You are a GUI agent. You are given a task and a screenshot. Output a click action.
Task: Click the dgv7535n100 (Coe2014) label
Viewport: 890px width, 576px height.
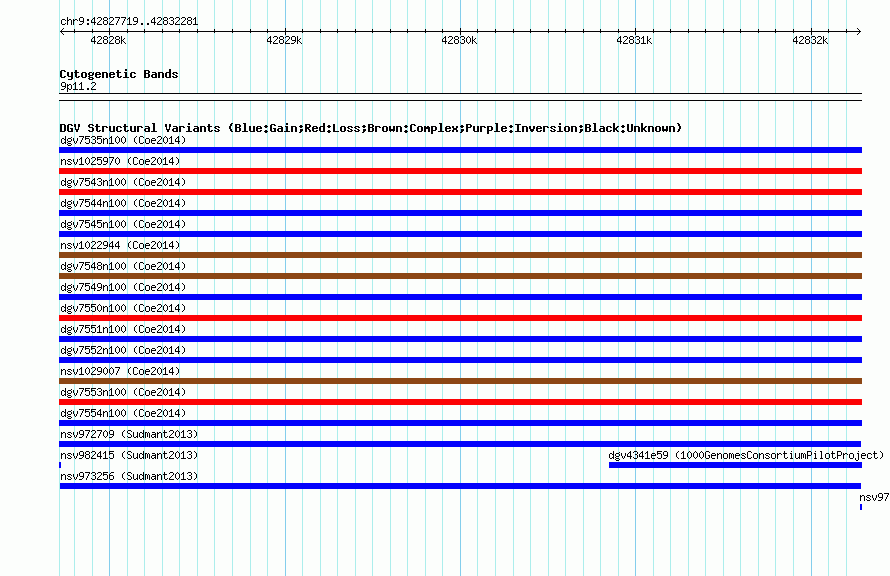coord(123,140)
